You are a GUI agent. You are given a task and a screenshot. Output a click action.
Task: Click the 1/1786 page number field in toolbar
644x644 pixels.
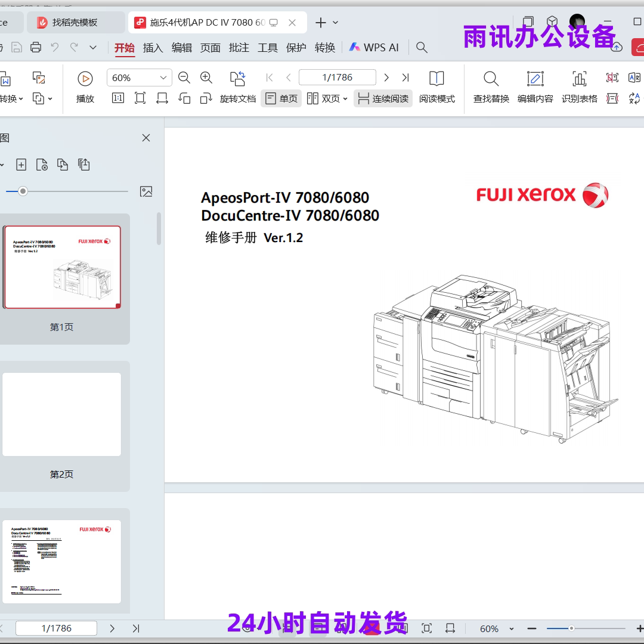pos(337,77)
